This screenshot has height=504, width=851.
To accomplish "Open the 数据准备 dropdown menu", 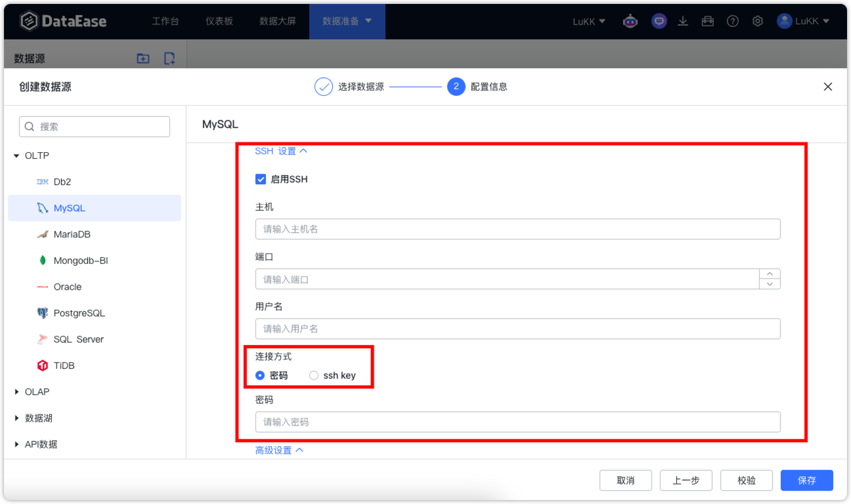I will click(347, 21).
